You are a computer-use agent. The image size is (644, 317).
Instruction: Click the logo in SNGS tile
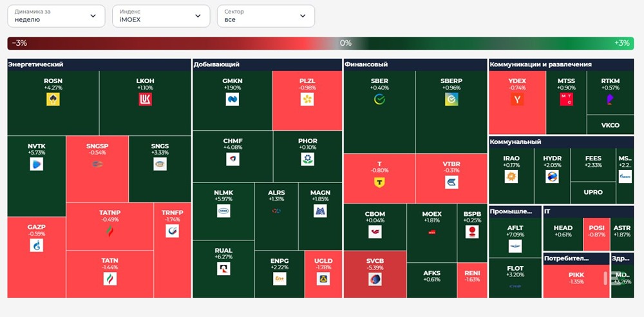tap(160, 164)
